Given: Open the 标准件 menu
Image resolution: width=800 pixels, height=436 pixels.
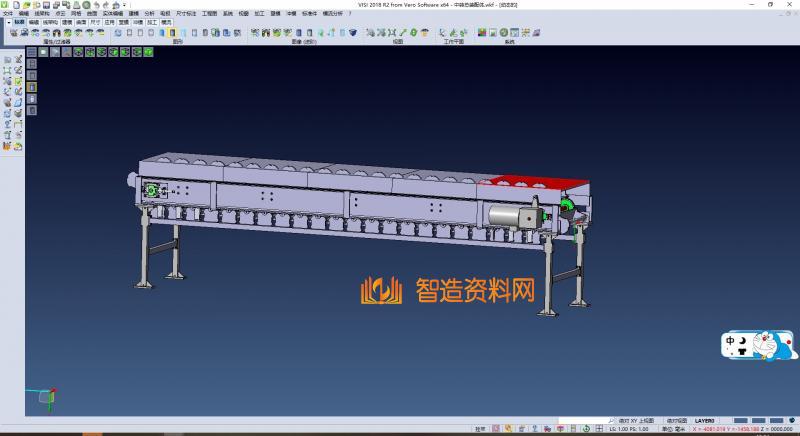Looking at the screenshot, I should [x=309, y=13].
